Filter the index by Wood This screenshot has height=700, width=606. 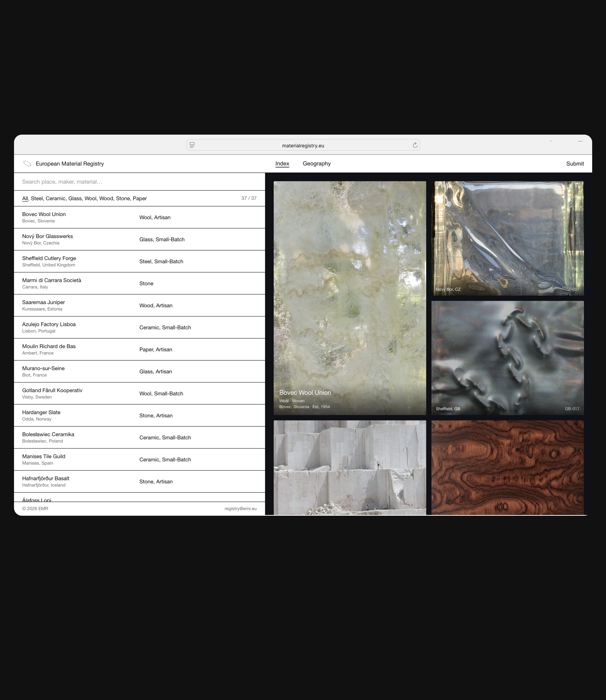click(106, 198)
